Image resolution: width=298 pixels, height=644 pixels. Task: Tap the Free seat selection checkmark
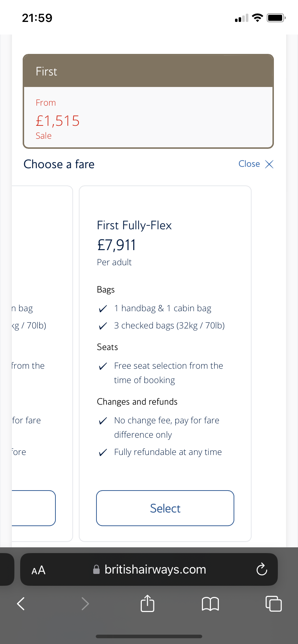(103, 366)
